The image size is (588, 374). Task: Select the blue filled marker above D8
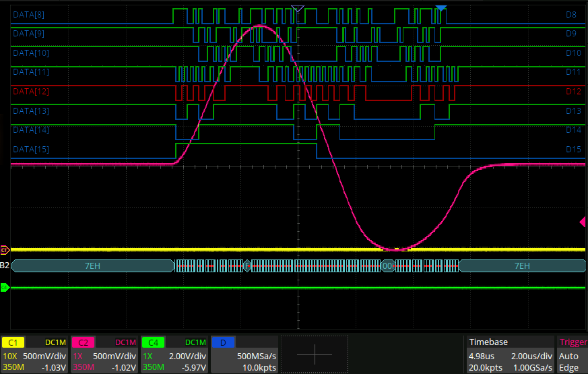440,8
